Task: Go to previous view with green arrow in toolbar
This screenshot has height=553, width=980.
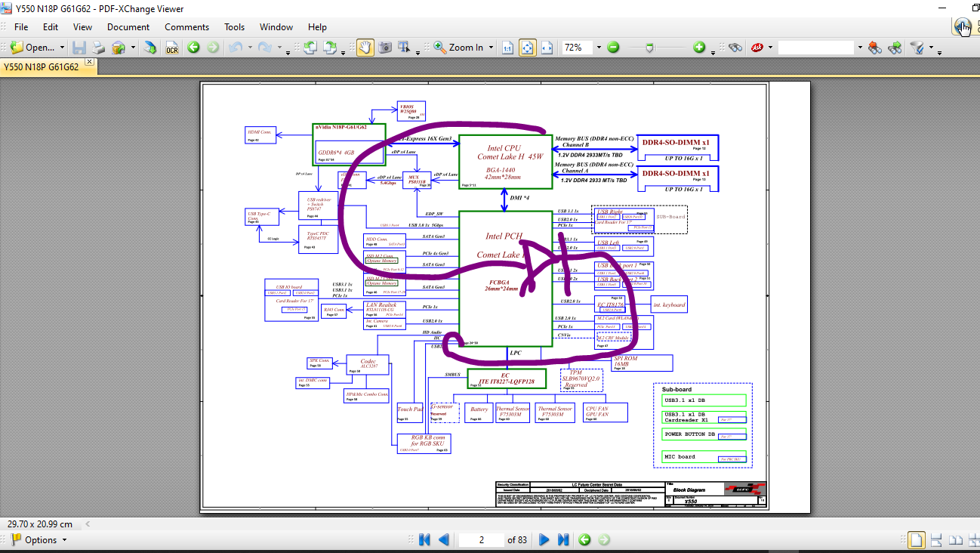Action: pos(193,48)
